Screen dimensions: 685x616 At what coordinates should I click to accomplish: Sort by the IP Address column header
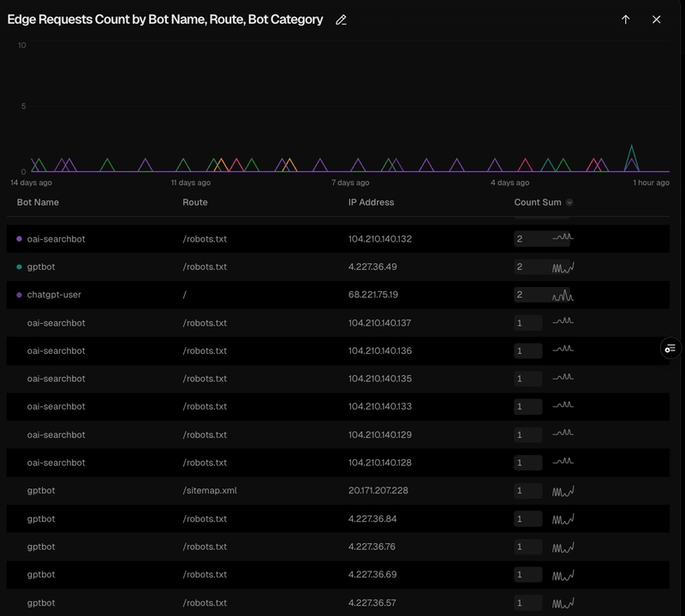point(371,202)
